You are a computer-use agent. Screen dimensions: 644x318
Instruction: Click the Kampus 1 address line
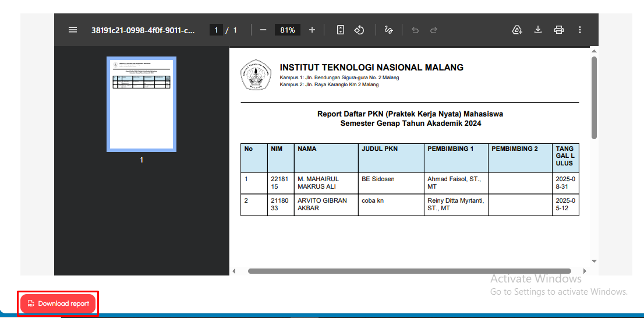pyautogui.click(x=339, y=77)
